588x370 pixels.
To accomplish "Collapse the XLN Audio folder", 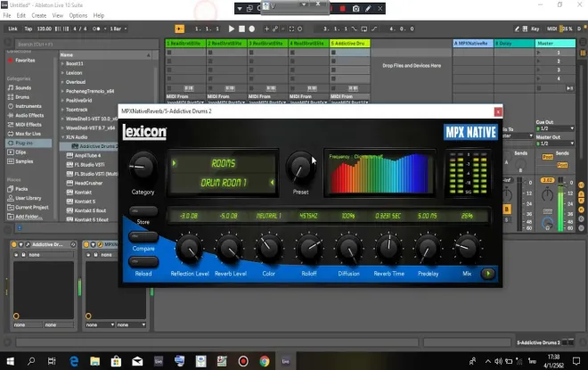I will coord(62,137).
